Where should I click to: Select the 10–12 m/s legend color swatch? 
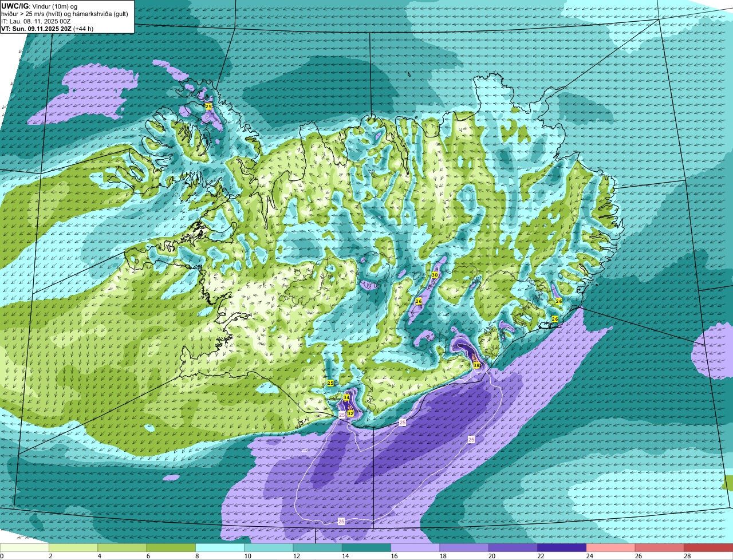269,548
